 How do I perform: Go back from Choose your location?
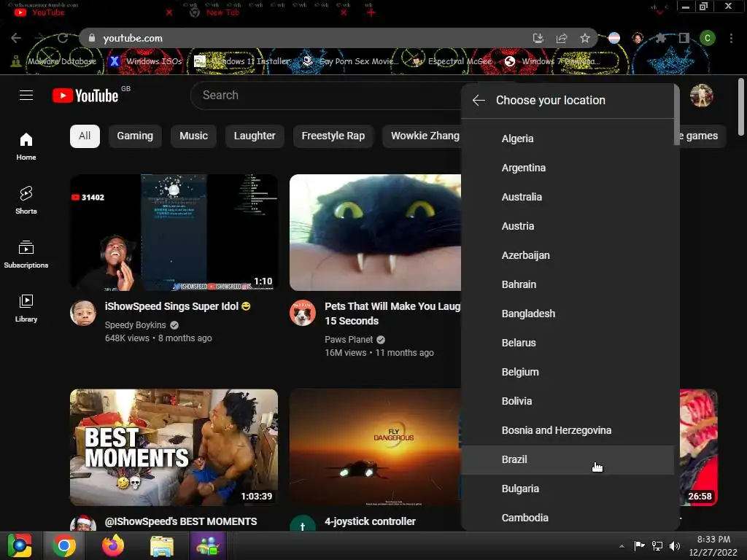(x=479, y=101)
